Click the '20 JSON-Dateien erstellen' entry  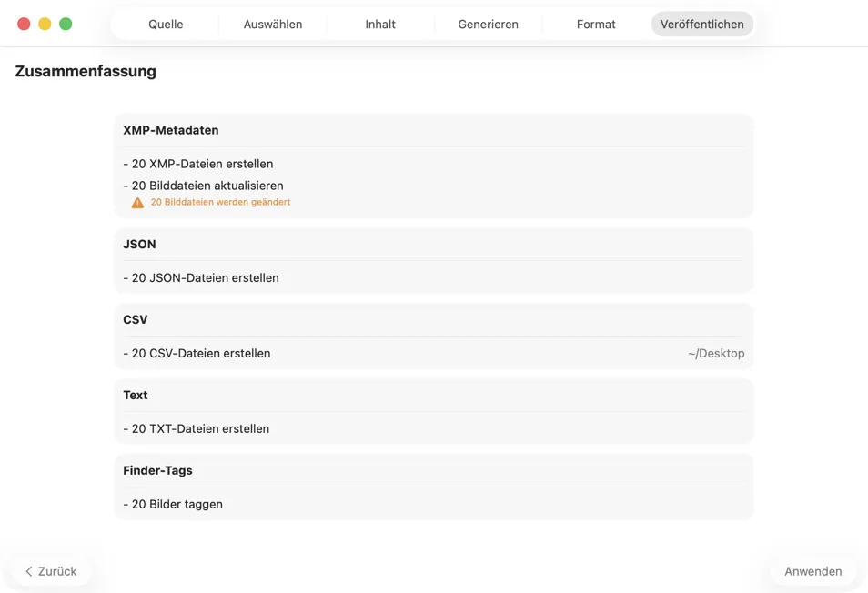201,277
